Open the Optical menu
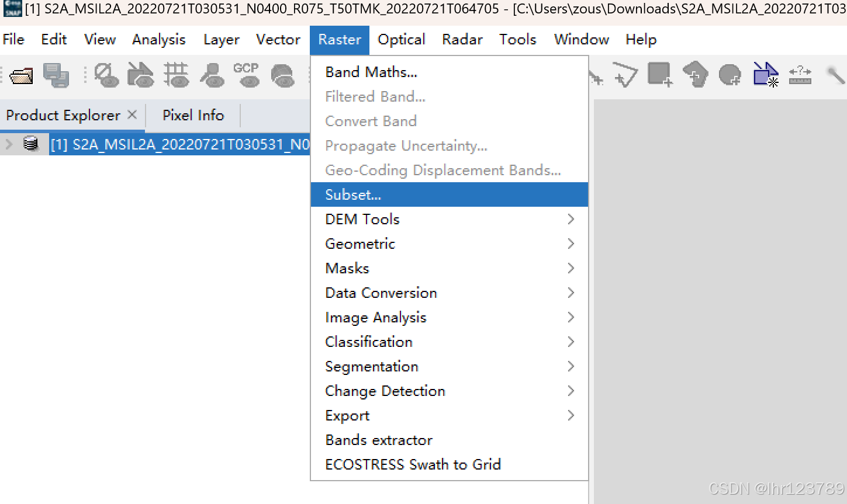 click(401, 40)
